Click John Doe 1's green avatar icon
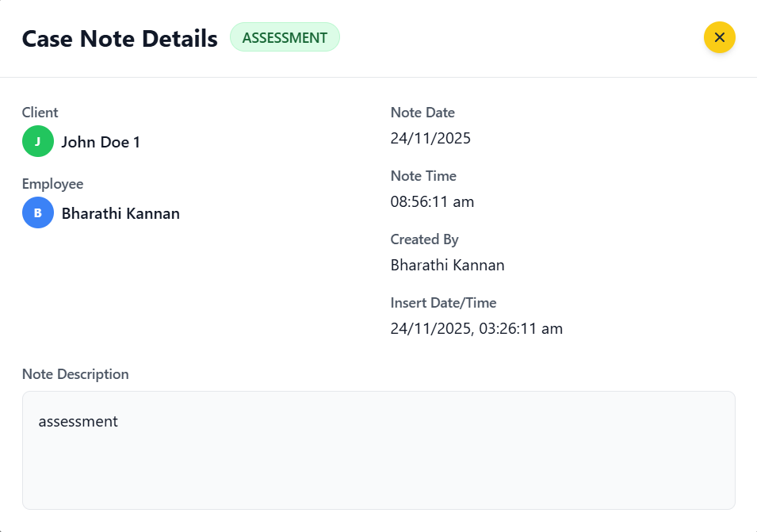This screenshot has width=757, height=532. 38,142
